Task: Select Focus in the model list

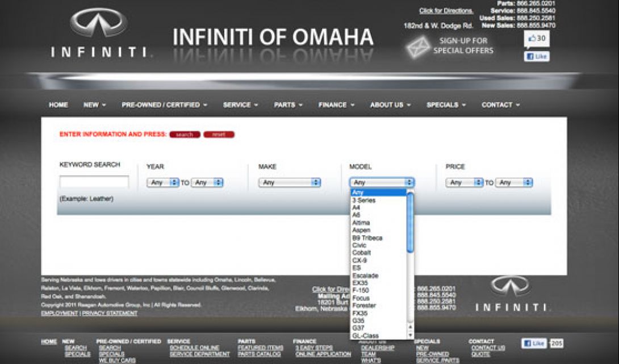Action: pos(378,298)
